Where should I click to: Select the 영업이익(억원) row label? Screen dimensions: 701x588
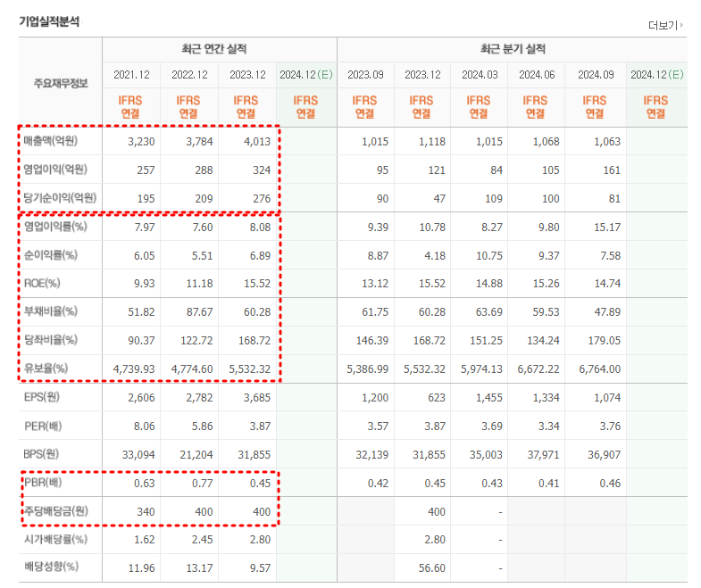(x=55, y=170)
